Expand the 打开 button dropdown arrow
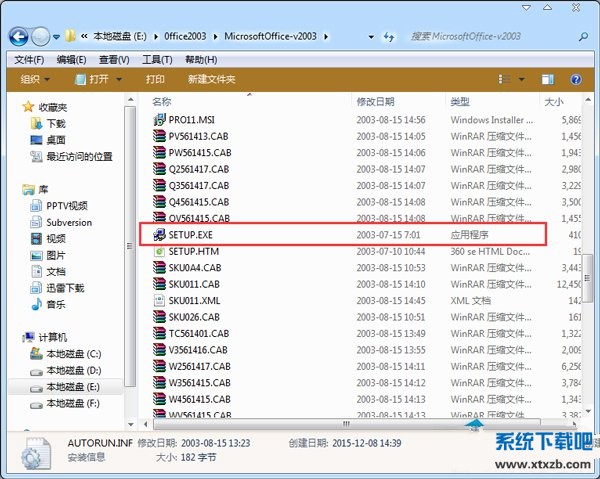600x479 pixels. [119, 79]
